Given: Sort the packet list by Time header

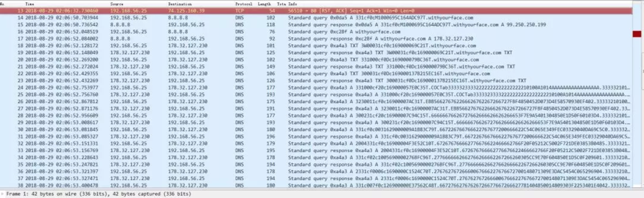Looking at the screenshot, I should 30,4.
